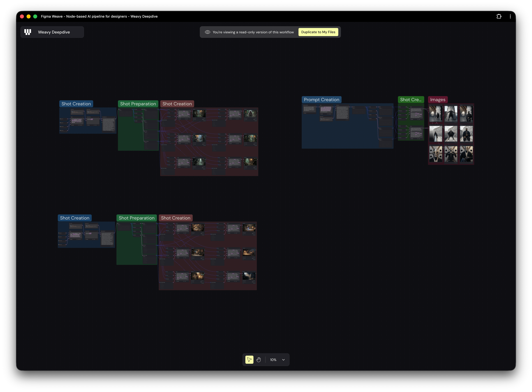Expand the zoom level chevron
The width and height of the screenshot is (532, 392).
click(283, 360)
